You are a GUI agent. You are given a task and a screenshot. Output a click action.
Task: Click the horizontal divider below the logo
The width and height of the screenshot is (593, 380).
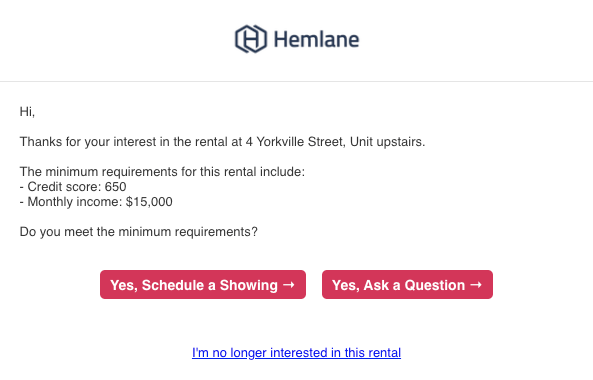click(296, 81)
